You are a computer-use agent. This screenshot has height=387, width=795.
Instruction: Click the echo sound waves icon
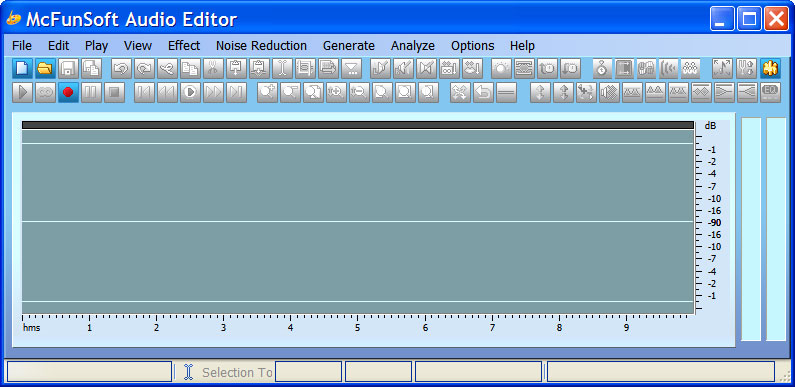(x=668, y=68)
